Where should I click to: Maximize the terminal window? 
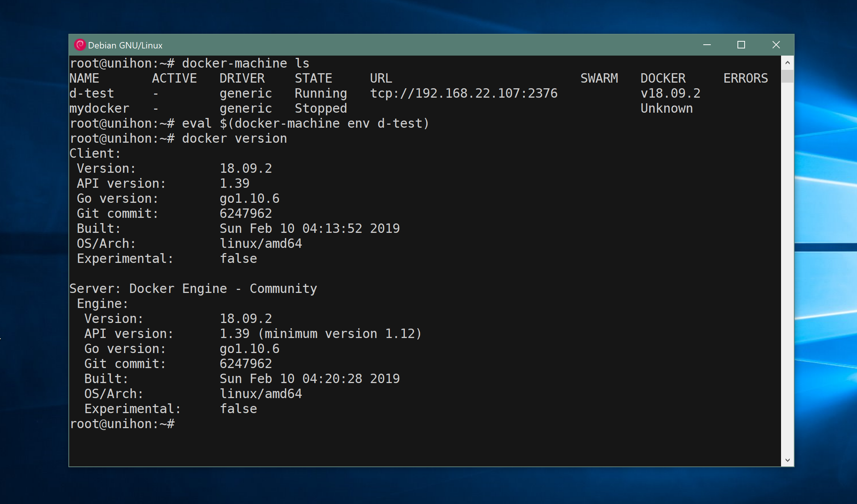click(x=741, y=45)
